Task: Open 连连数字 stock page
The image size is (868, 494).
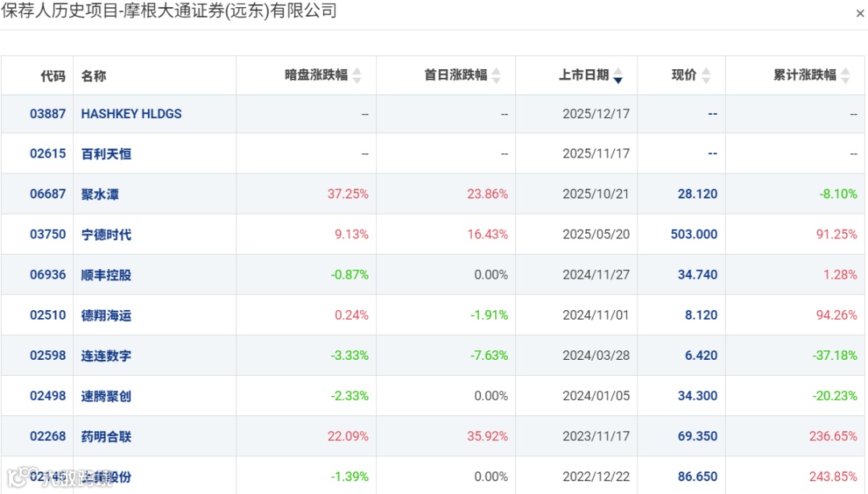Action: pos(106,356)
